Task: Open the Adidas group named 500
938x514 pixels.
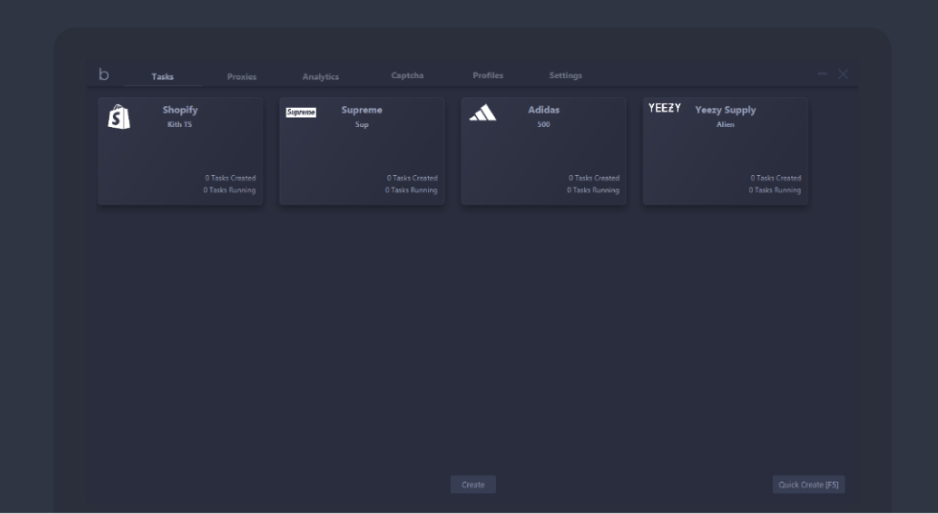Action: click(543, 125)
